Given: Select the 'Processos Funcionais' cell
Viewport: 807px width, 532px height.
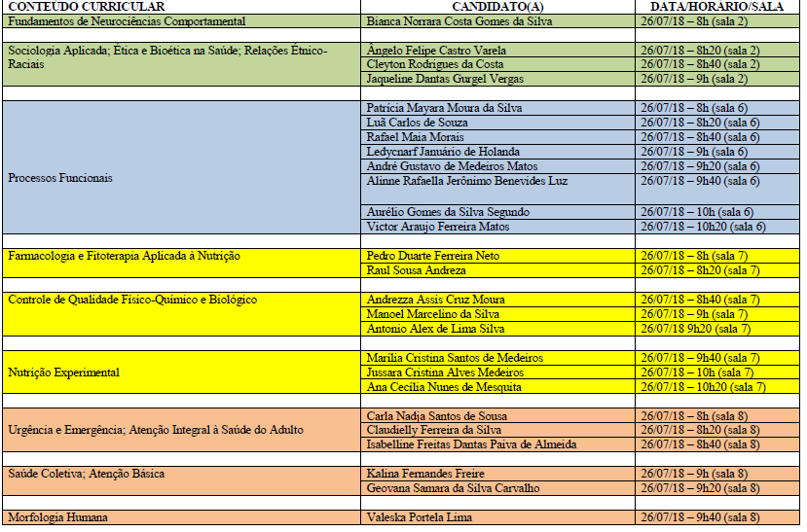Looking at the screenshot, I should [x=181, y=167].
